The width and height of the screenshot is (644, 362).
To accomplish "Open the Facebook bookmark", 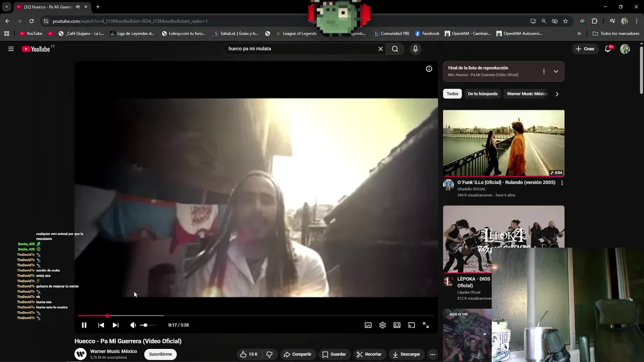I will point(427,34).
